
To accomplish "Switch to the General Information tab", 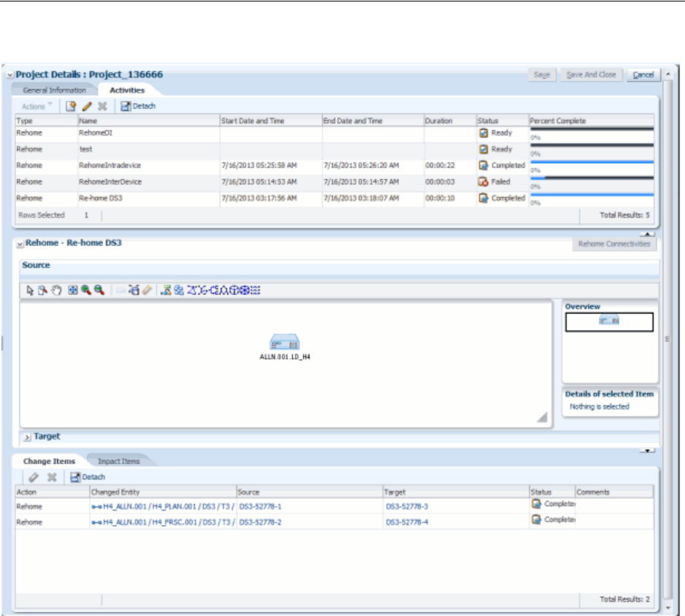I will [55, 90].
